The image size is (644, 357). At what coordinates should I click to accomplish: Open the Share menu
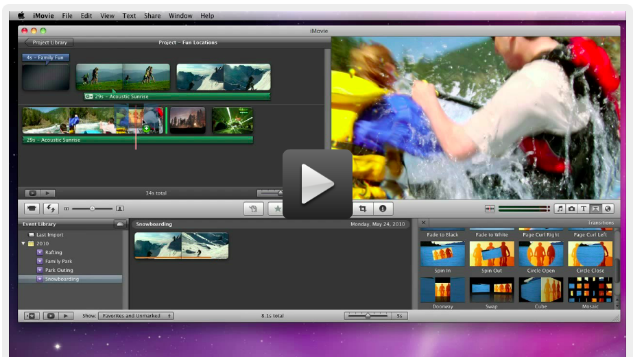click(x=152, y=15)
